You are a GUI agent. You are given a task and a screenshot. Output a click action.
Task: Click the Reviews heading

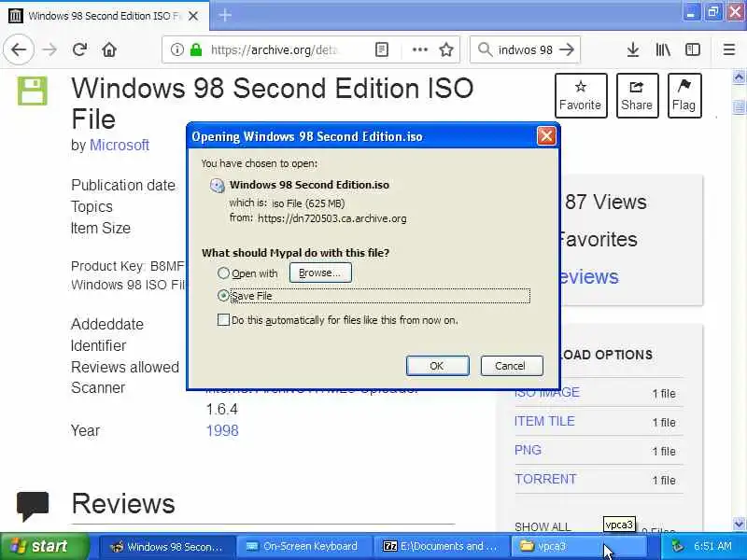click(x=123, y=503)
